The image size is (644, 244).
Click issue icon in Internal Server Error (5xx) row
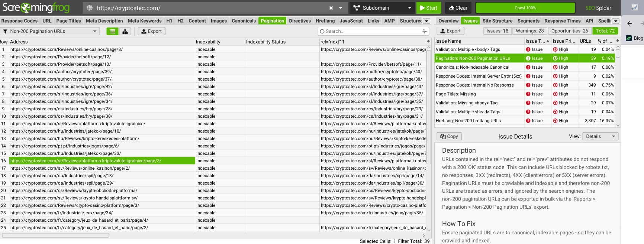click(x=528, y=76)
